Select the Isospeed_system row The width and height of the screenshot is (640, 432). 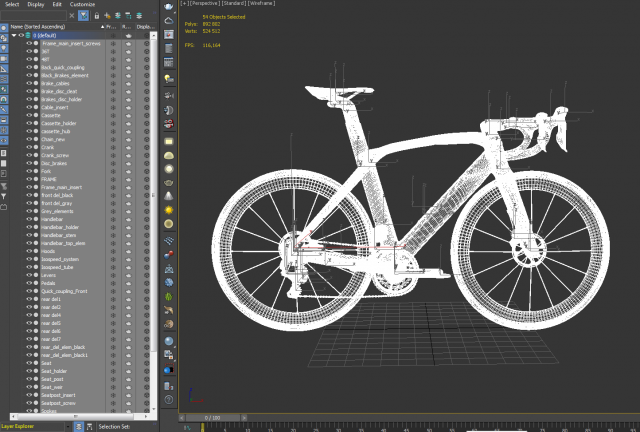60,259
